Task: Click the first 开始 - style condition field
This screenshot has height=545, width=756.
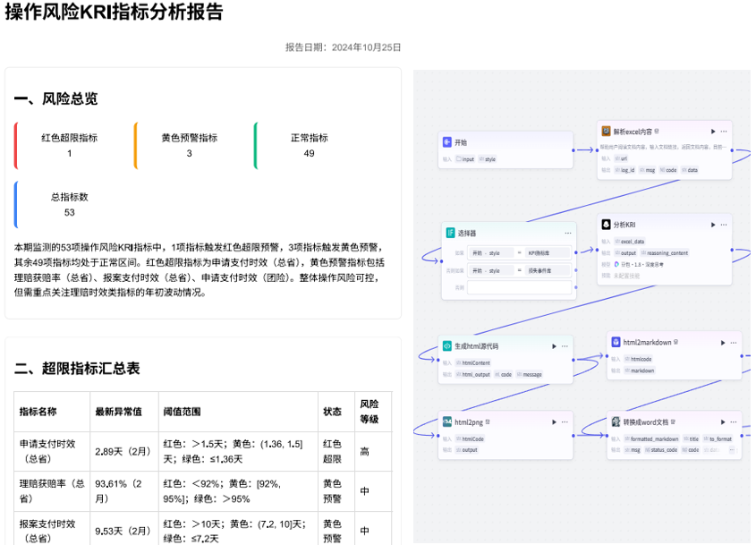Action: 490,252
